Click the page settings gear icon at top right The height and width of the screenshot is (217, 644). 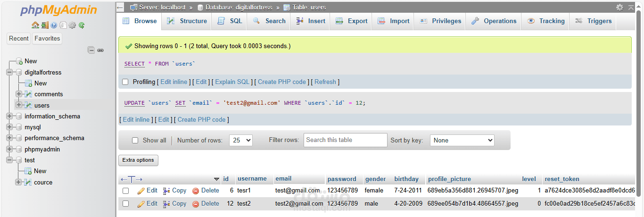(x=620, y=7)
